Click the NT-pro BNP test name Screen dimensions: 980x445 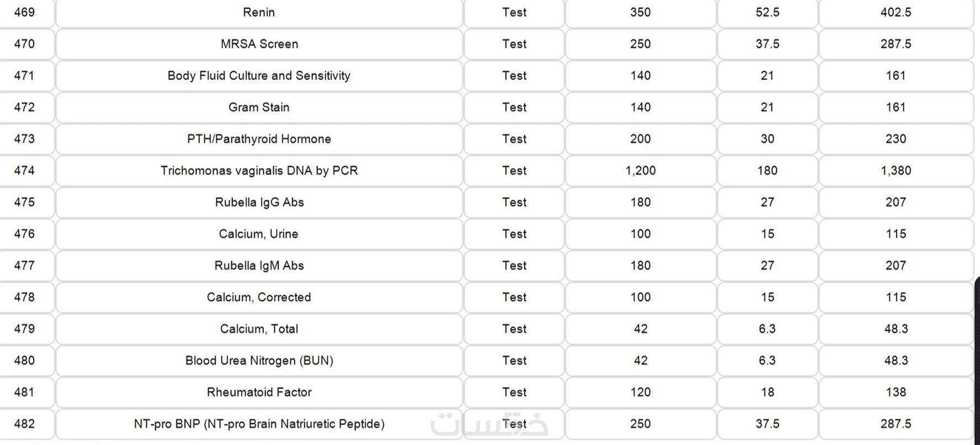click(259, 425)
